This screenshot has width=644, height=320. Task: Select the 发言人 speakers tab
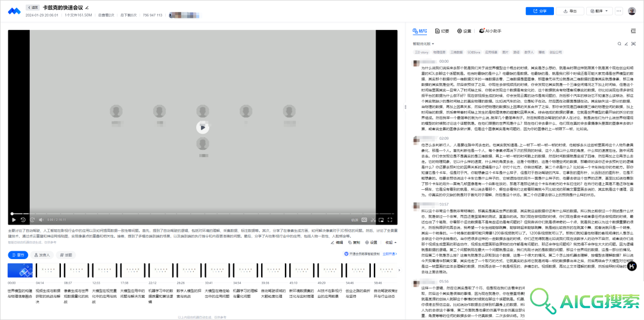point(43,255)
